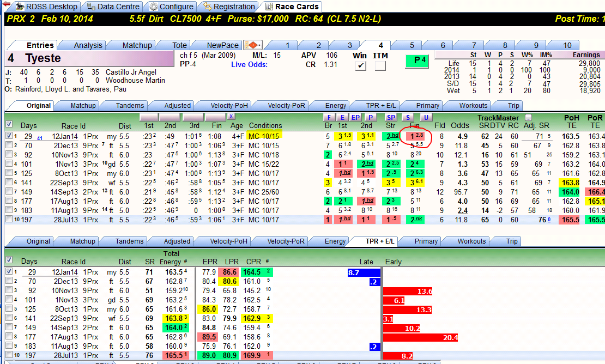Select horse number 5 tab
This screenshot has width=605, height=364.
412,46
